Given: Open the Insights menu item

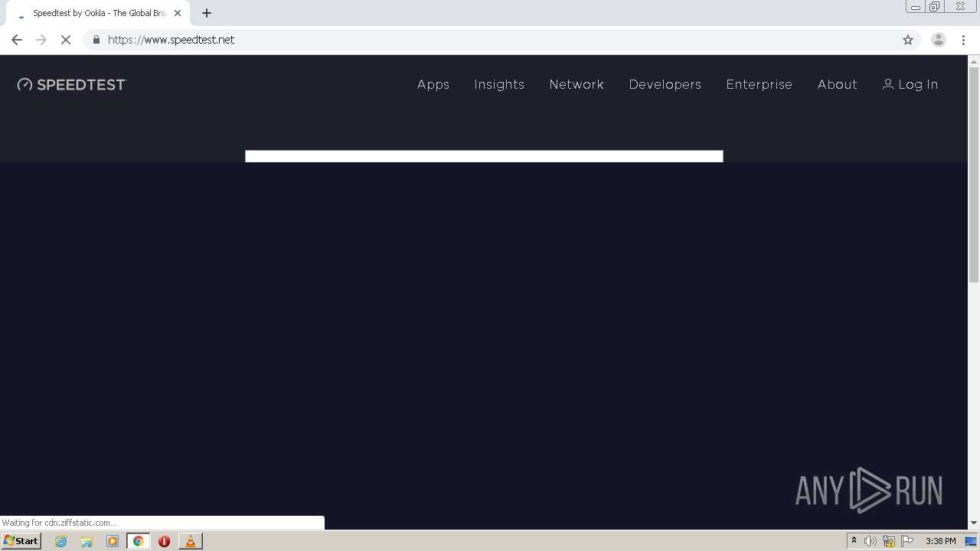Looking at the screenshot, I should click(499, 84).
